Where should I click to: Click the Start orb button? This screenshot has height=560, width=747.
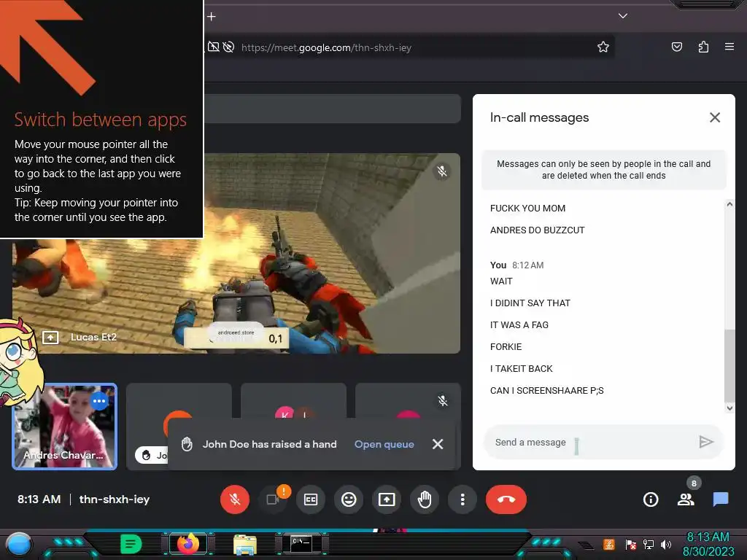tap(19, 544)
